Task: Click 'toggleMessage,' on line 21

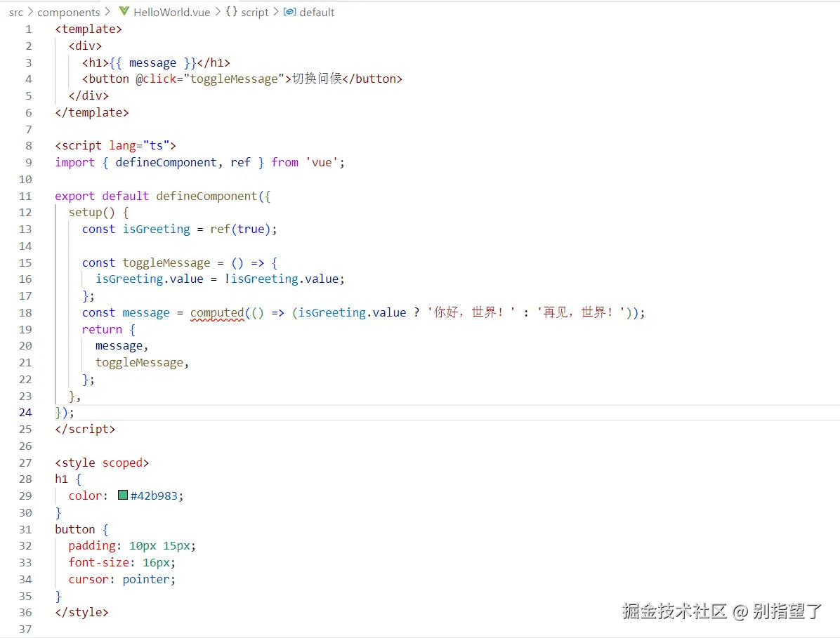Action: [x=142, y=363]
